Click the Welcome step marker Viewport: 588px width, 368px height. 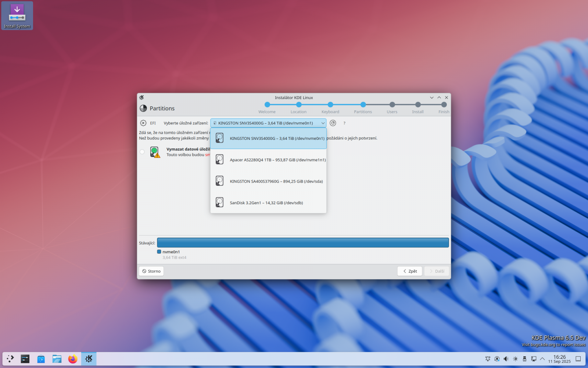[267, 105]
